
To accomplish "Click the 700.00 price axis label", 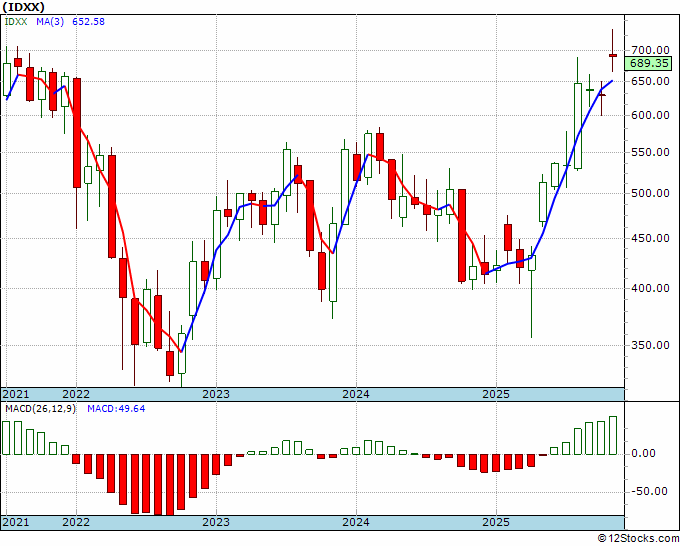I will 651,50.
